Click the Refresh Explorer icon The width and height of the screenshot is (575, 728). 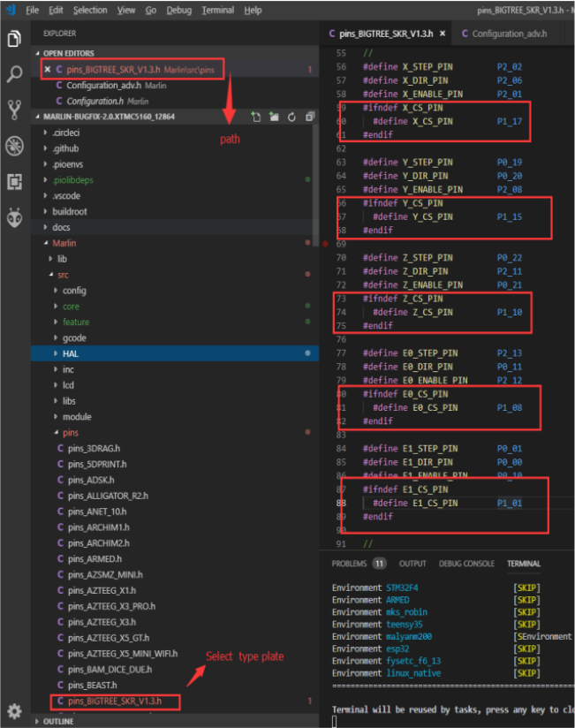(x=292, y=117)
